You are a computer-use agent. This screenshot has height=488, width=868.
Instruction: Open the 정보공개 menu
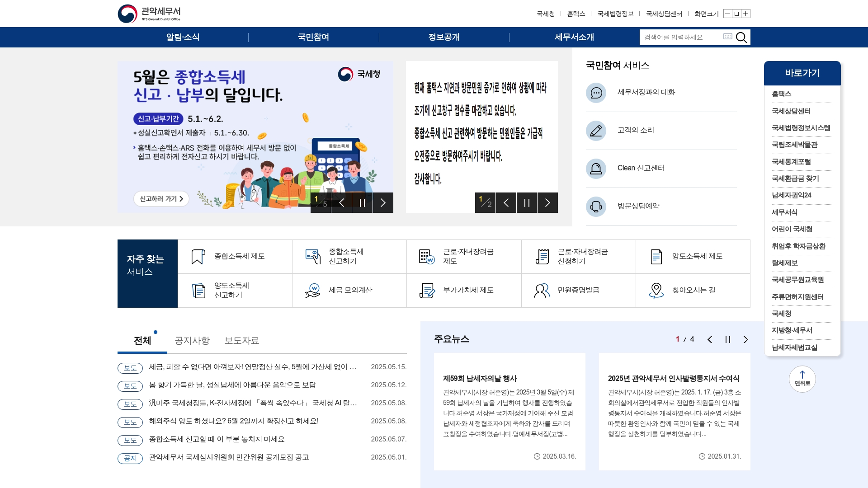tap(444, 38)
